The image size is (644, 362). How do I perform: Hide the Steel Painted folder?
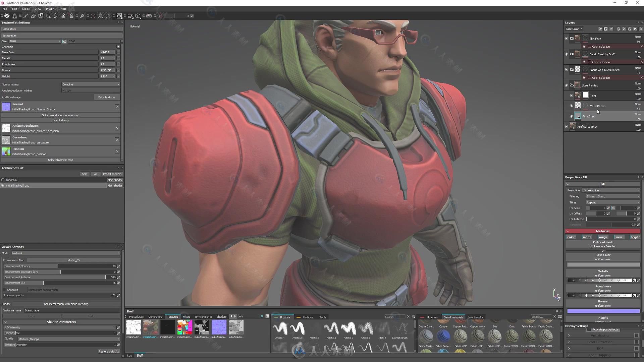click(567, 85)
